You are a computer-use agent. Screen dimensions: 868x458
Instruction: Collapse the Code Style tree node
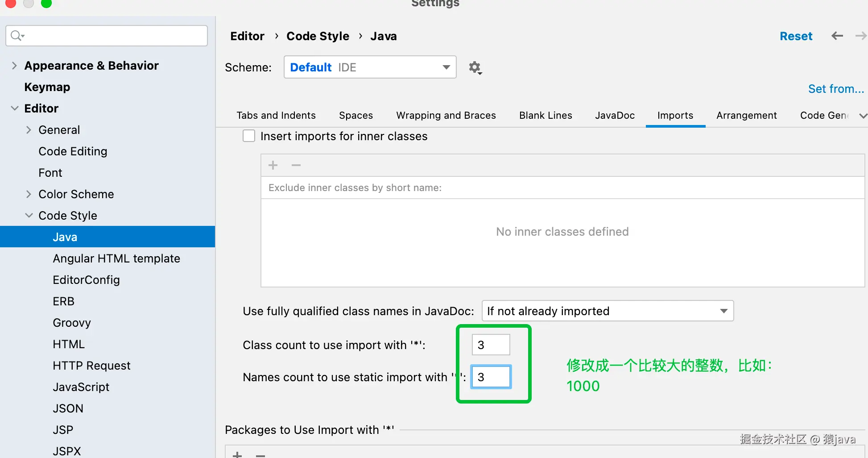coord(29,216)
